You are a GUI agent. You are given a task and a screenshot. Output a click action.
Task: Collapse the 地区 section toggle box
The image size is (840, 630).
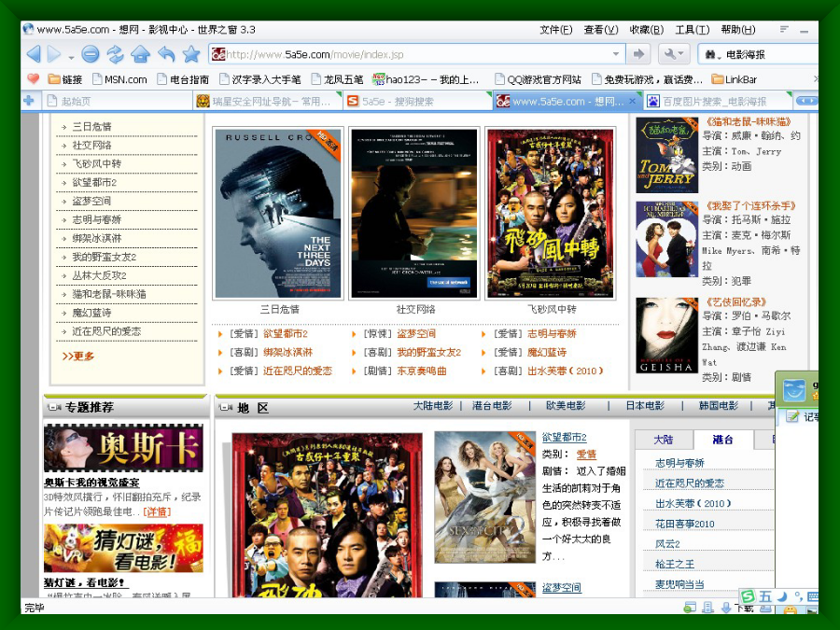pos(225,408)
